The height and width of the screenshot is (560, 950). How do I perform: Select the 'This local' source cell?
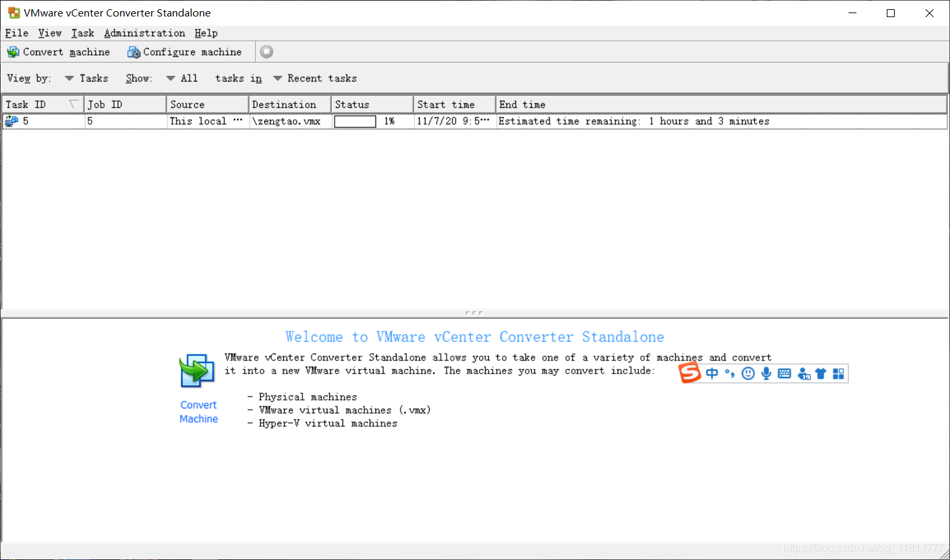pyautogui.click(x=206, y=121)
